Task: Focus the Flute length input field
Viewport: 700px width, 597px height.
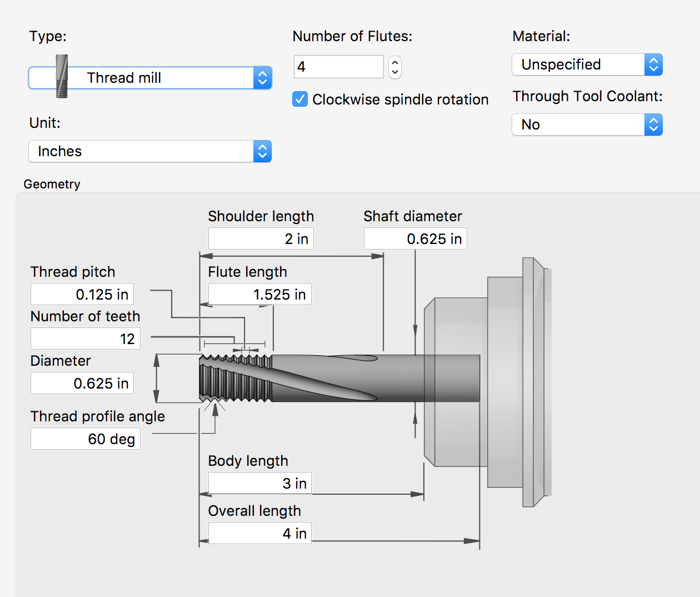Action: [x=259, y=295]
